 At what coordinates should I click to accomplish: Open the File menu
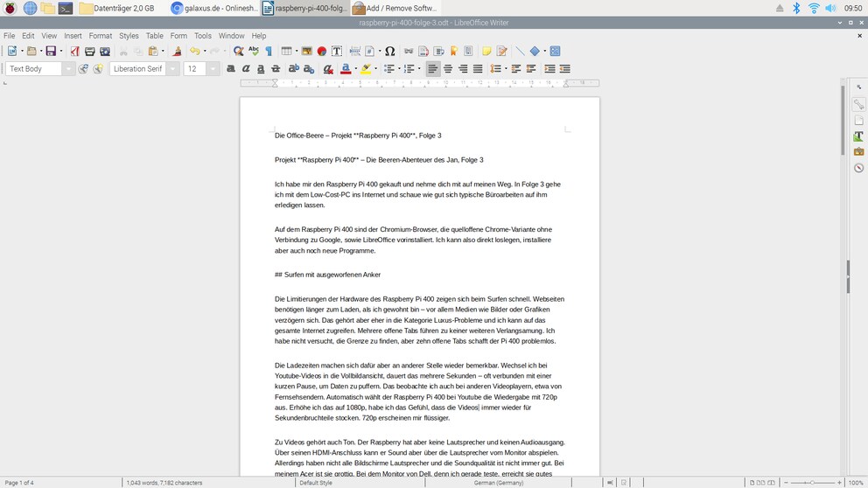[10, 35]
